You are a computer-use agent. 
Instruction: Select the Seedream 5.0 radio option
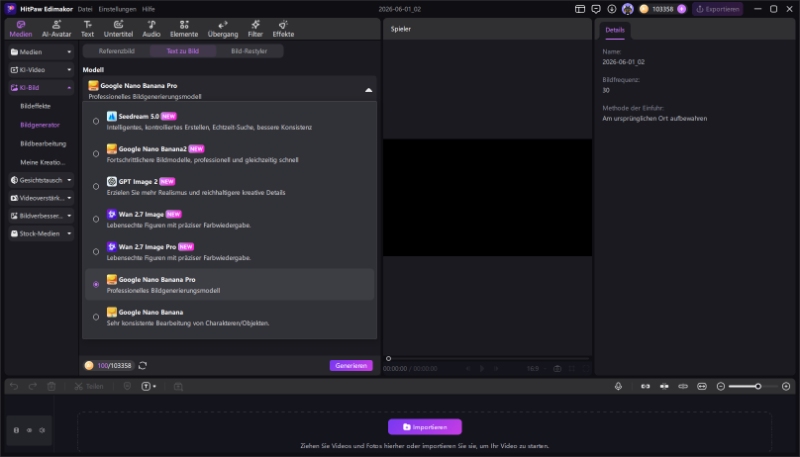tap(96, 121)
